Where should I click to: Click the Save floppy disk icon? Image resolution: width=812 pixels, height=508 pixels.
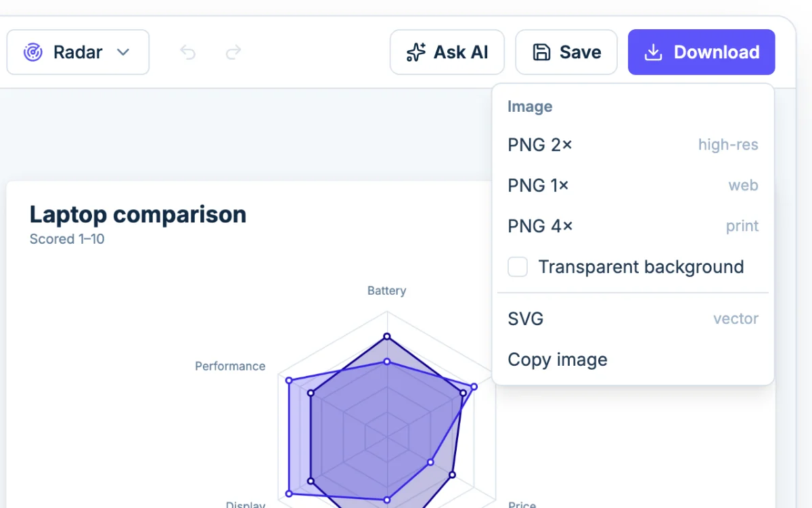541,52
